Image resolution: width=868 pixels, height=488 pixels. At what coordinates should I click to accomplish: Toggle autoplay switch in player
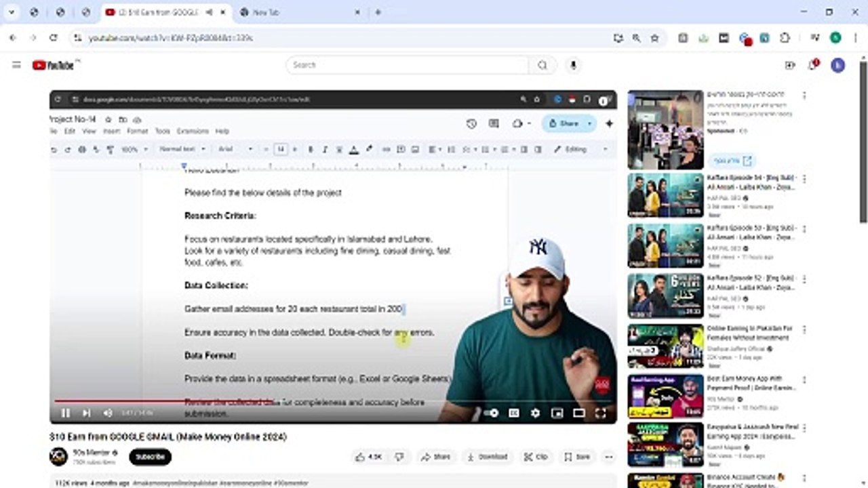click(491, 413)
